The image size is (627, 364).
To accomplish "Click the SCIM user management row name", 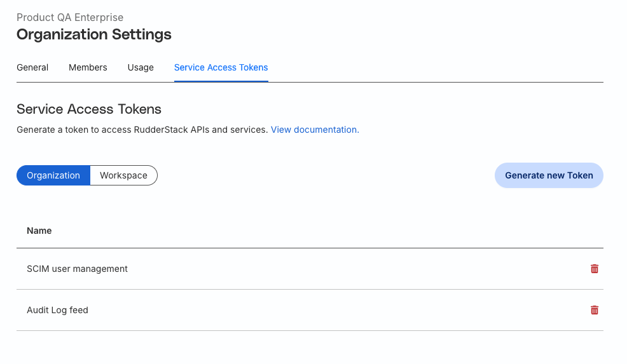I will coord(77,269).
